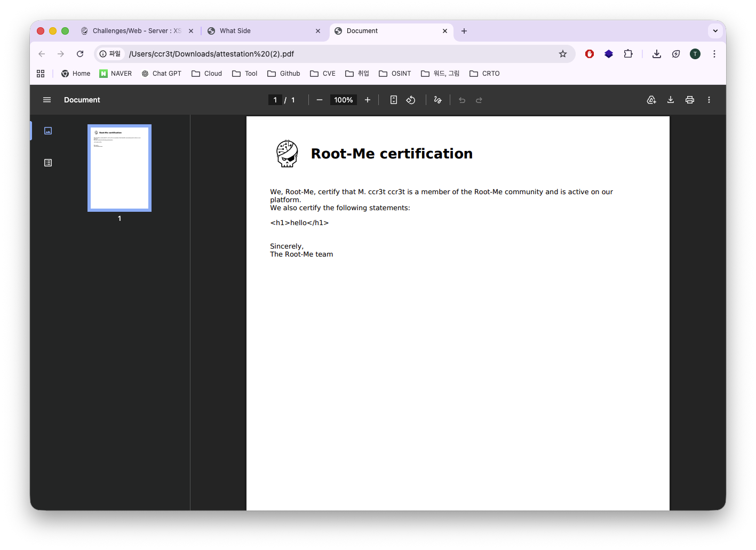The height and width of the screenshot is (550, 756).
Task: Select the document outline icon in sidebar
Action: pos(48,163)
